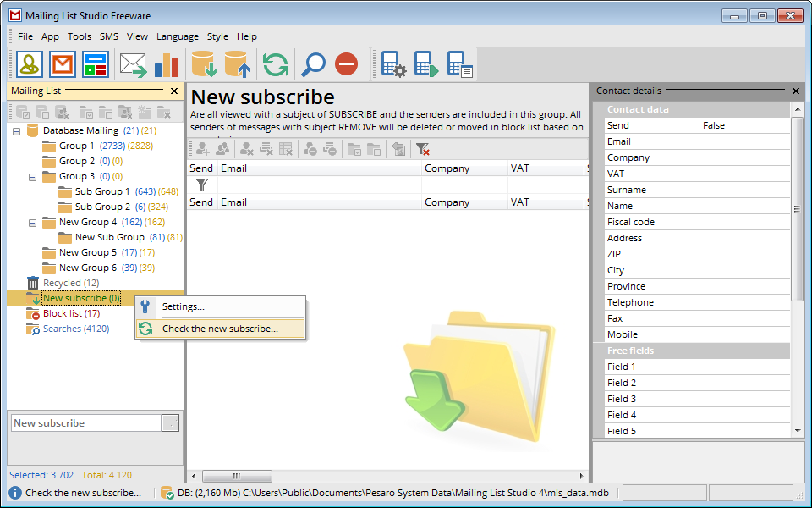Click the red block/stop circle icon
Screen dimensions: 812x508
[x=346, y=64]
